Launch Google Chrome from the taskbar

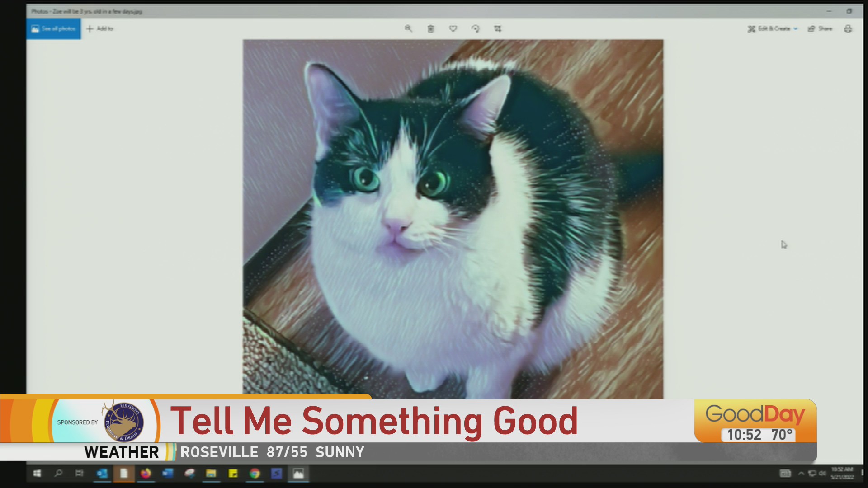pos(255,473)
